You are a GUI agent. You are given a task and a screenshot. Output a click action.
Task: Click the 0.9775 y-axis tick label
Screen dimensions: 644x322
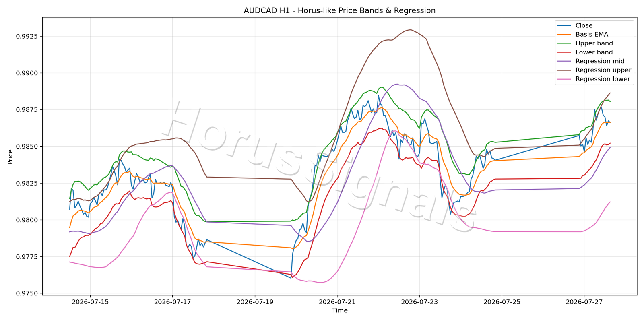point(27,257)
